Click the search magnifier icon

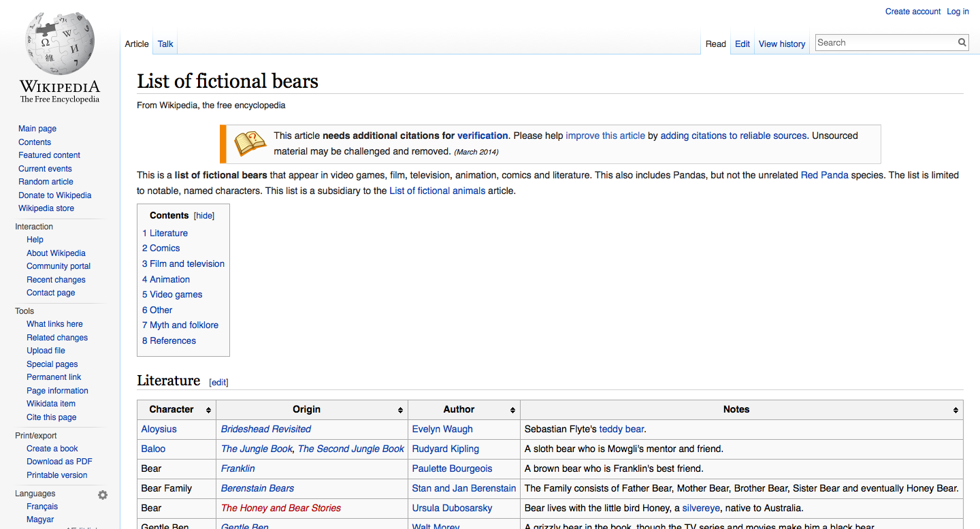pyautogui.click(x=962, y=42)
